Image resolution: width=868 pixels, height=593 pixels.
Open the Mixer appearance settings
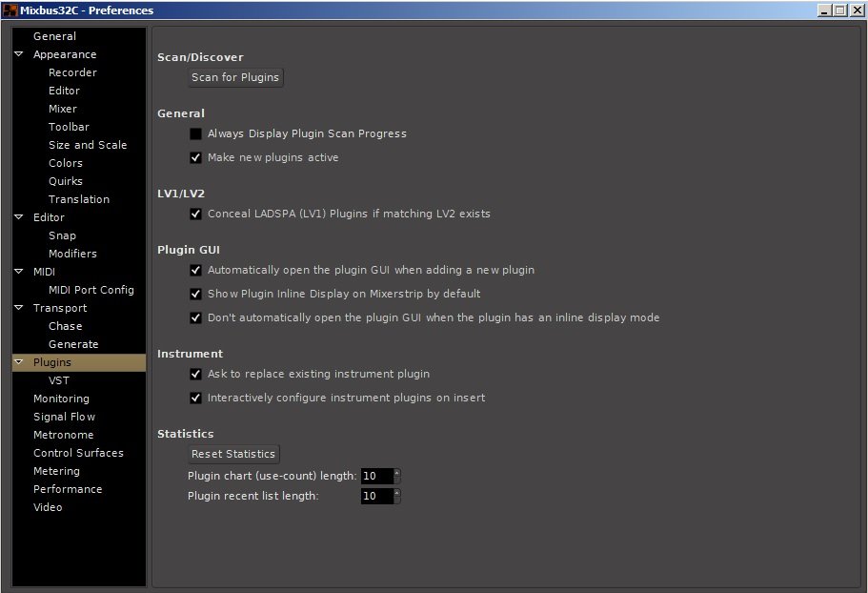[63, 109]
